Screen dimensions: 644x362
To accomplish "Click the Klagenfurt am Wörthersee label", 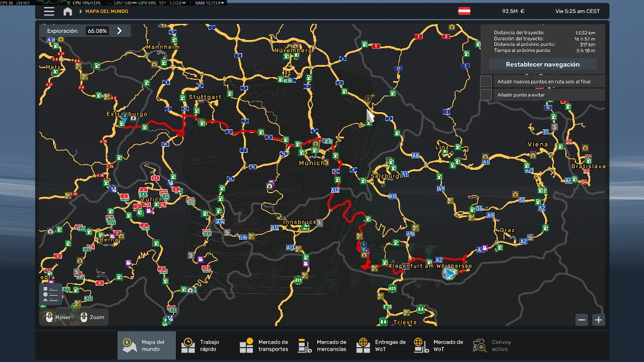I will click(x=430, y=266).
